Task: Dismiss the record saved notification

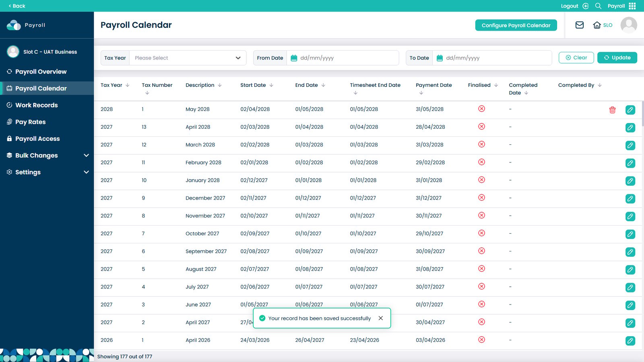Action: (x=381, y=318)
